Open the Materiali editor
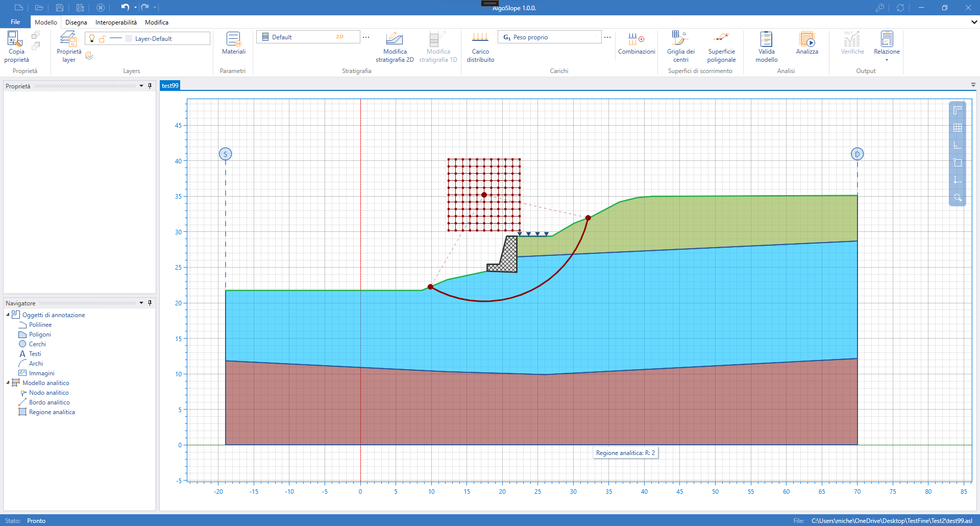The image size is (980, 526). pos(234,43)
